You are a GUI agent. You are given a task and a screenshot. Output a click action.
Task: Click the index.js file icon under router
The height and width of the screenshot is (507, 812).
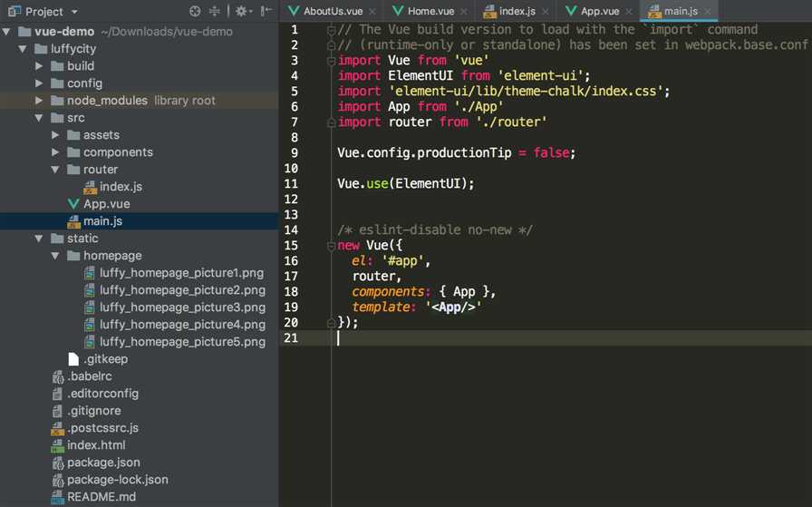[91, 187]
